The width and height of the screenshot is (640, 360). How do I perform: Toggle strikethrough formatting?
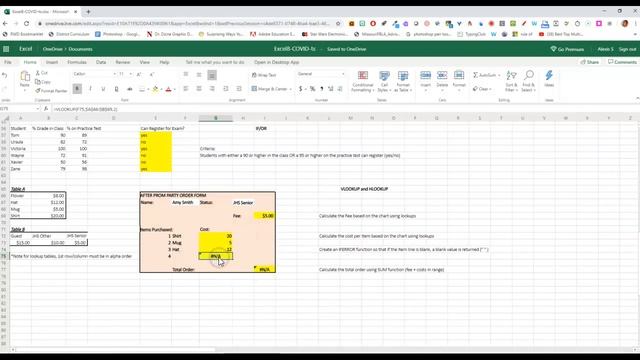[129, 89]
